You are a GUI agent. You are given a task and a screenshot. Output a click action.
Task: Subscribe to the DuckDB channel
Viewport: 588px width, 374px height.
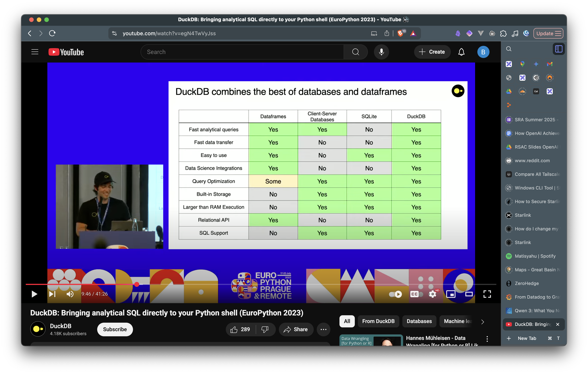(115, 329)
